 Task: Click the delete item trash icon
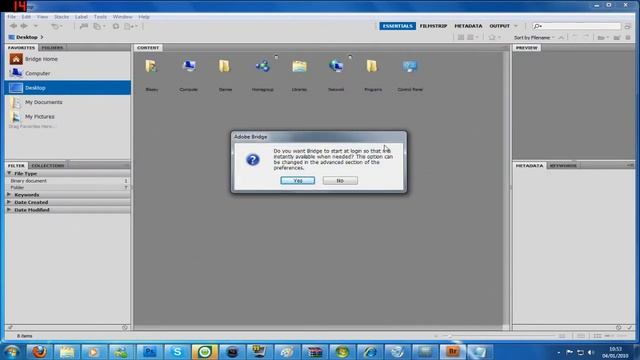pyautogui.click(x=628, y=38)
